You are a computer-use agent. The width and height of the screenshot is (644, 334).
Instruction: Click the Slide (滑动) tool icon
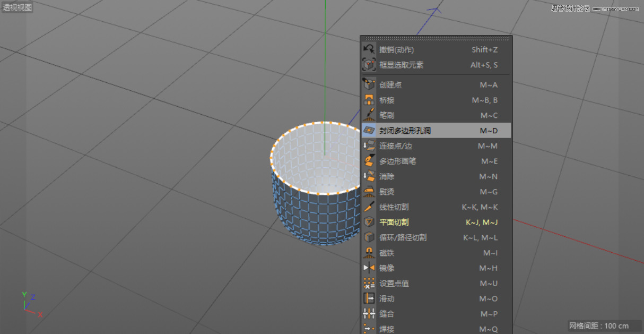coord(369,298)
